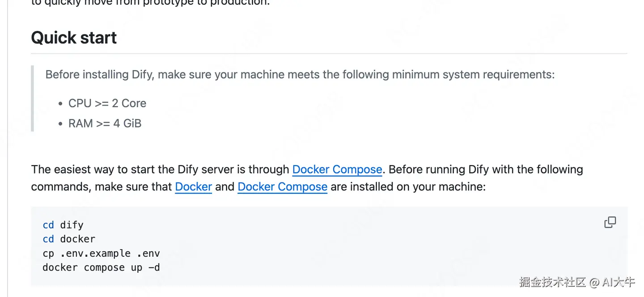Viewport: 644px width, 297px height.
Task: Click the 'CPU >= 2 Core' bullet
Action: click(x=107, y=103)
